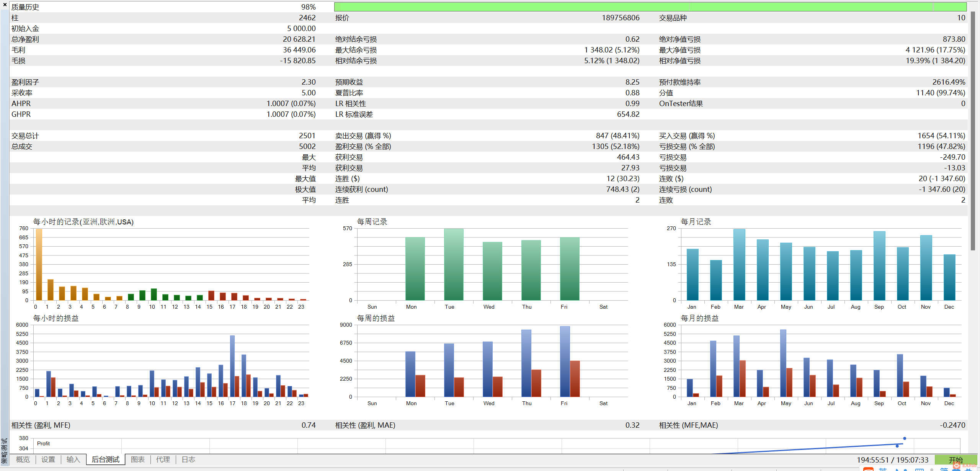Select the 输入 tab
The image size is (980, 471).
[73, 460]
